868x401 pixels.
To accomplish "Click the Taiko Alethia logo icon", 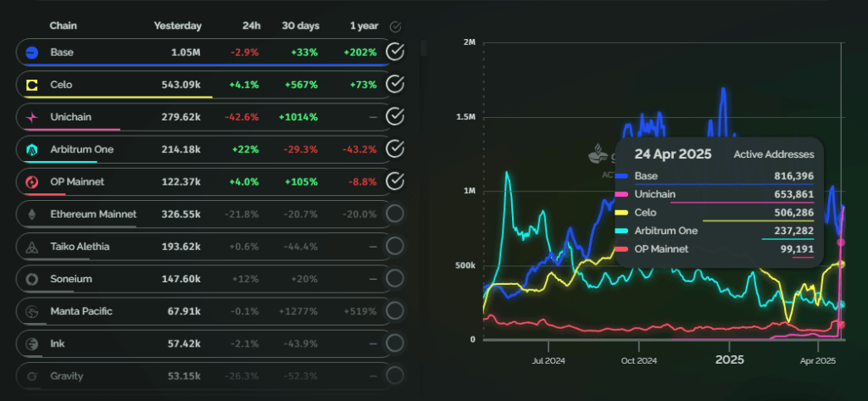I will [x=32, y=247].
